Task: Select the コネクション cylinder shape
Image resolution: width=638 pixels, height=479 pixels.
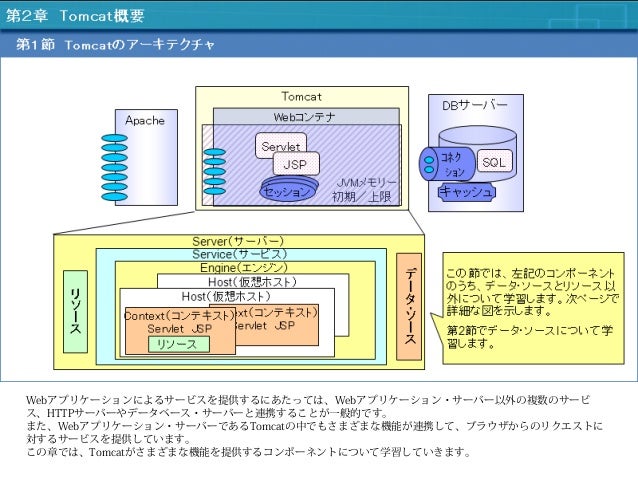Action: [x=448, y=164]
